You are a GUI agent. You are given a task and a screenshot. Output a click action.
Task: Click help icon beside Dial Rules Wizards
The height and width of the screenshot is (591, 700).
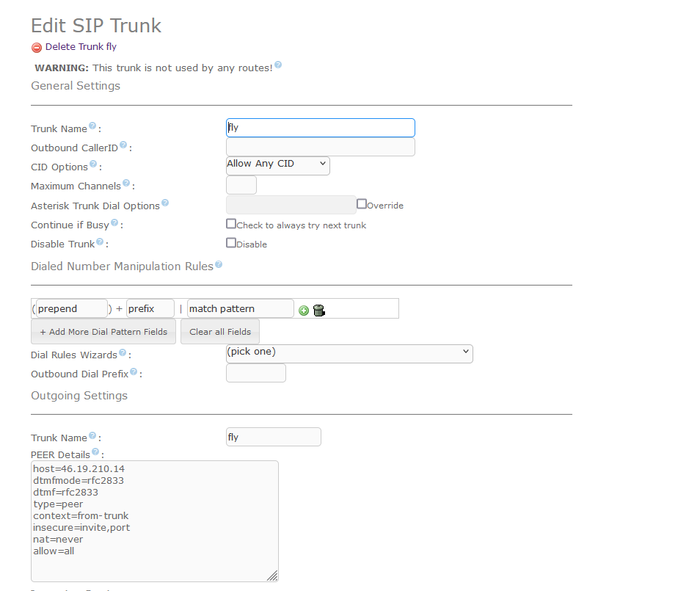tap(123, 352)
